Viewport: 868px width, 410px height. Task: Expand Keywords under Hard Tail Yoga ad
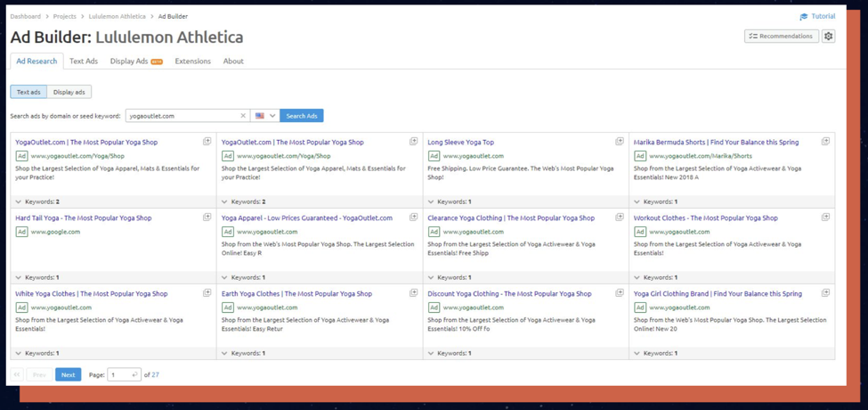click(37, 277)
